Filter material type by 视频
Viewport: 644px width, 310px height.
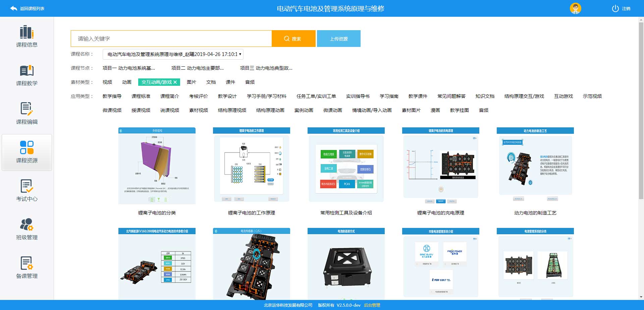(x=107, y=82)
